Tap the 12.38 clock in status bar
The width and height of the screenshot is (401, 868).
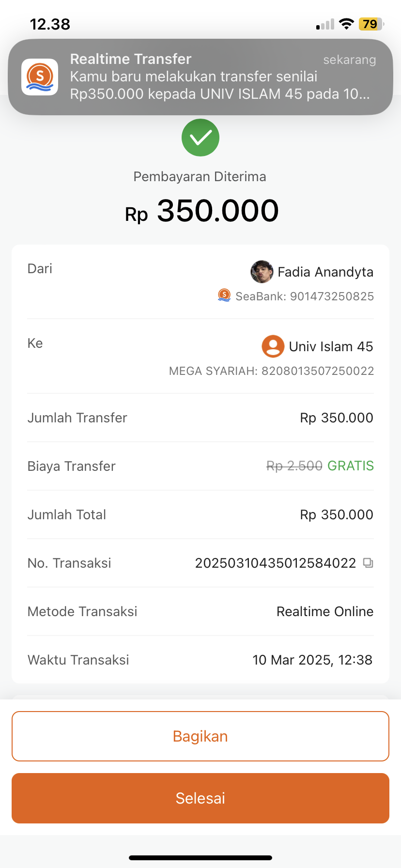(50, 24)
